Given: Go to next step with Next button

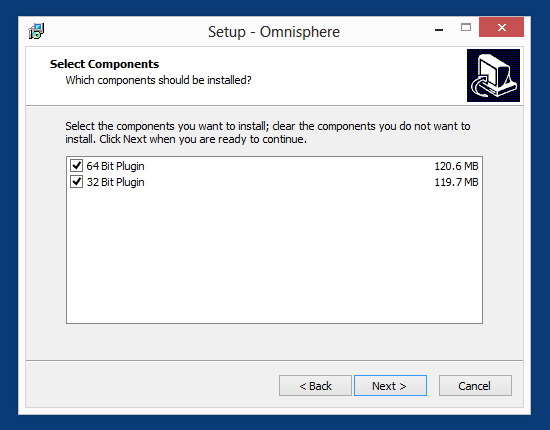Looking at the screenshot, I should pos(390,385).
